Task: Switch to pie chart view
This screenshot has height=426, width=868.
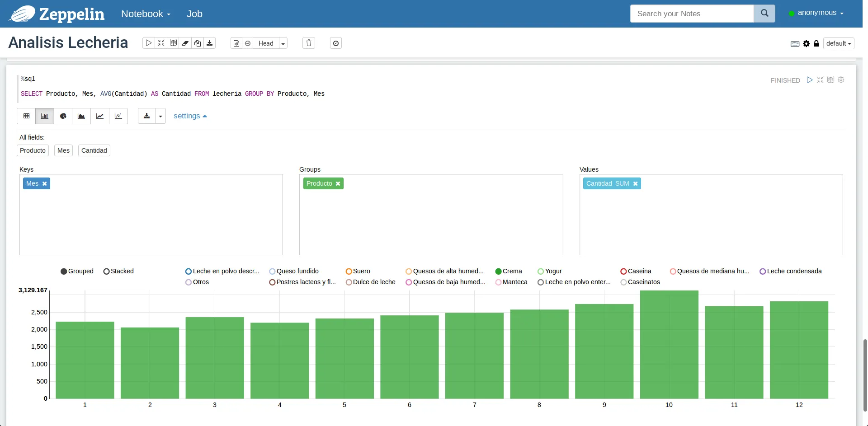Action: point(63,116)
